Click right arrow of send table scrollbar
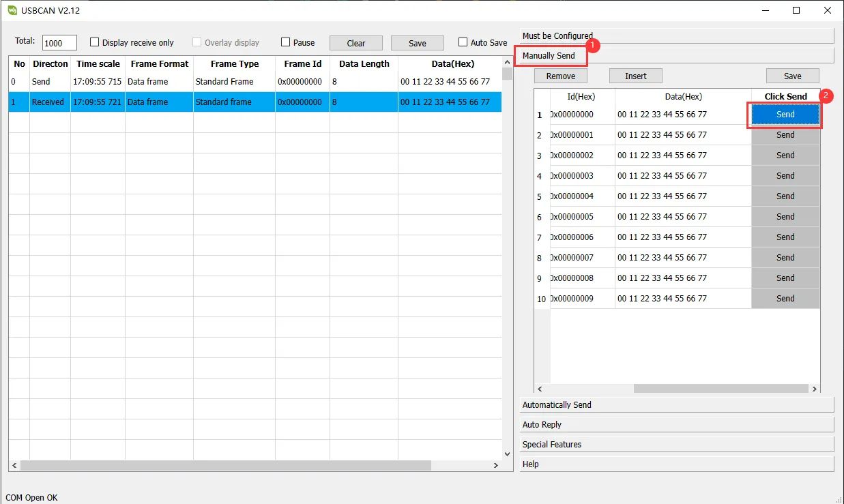Image resolution: width=844 pixels, height=504 pixels. 815,389
